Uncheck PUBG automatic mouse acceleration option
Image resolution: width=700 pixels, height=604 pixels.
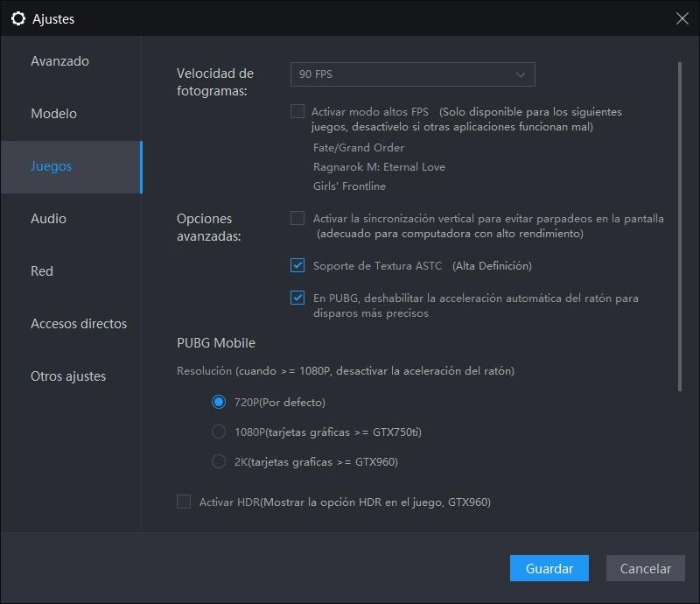297,298
